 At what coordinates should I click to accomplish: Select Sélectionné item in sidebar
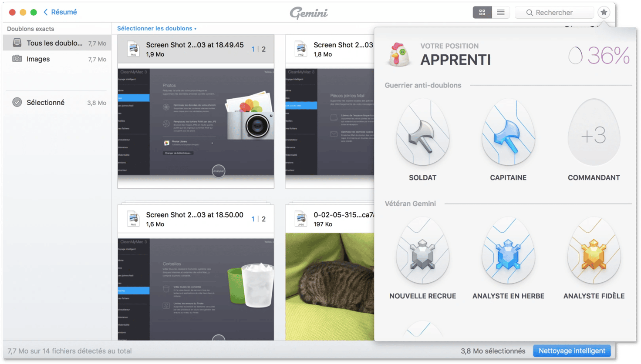[x=57, y=103]
